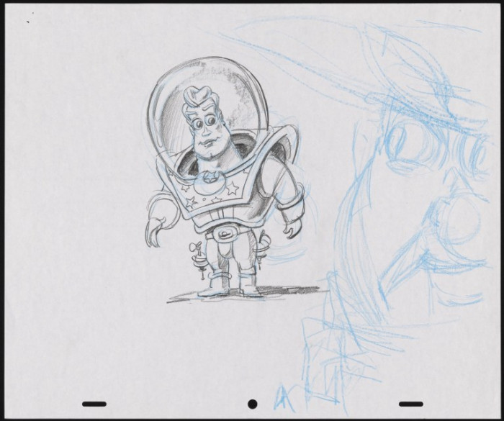
Task: Click the left rectangular peg hole
Action: coord(94,403)
